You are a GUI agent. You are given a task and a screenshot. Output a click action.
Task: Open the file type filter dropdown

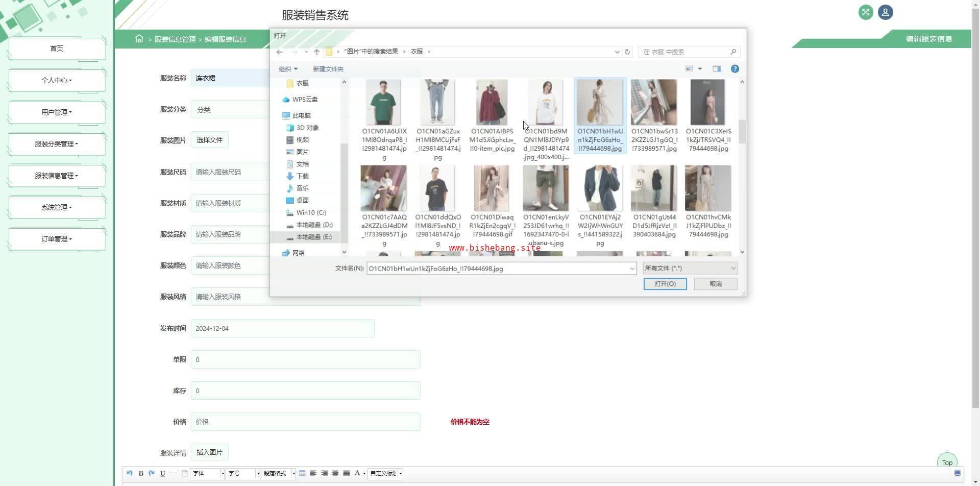[x=690, y=268]
